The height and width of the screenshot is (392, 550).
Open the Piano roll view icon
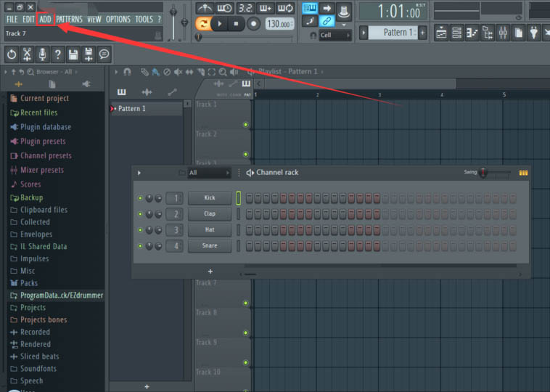[x=472, y=33]
